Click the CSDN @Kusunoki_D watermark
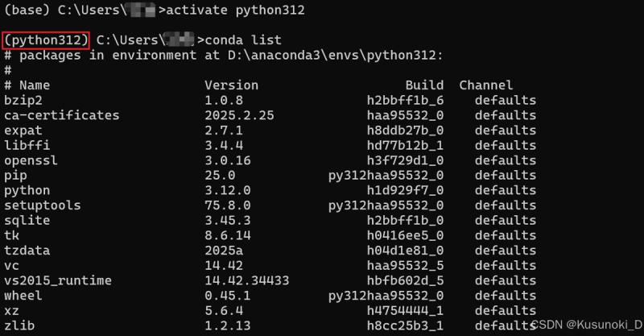This screenshot has width=644, height=336. point(587,325)
